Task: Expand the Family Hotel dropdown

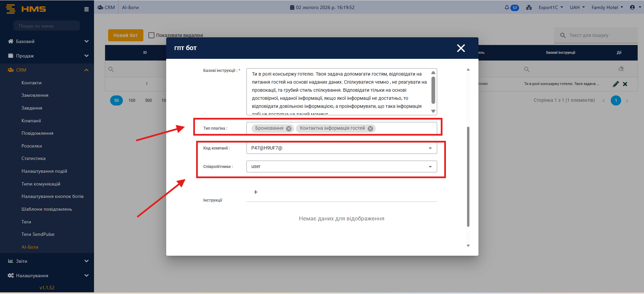Action: tap(607, 7)
